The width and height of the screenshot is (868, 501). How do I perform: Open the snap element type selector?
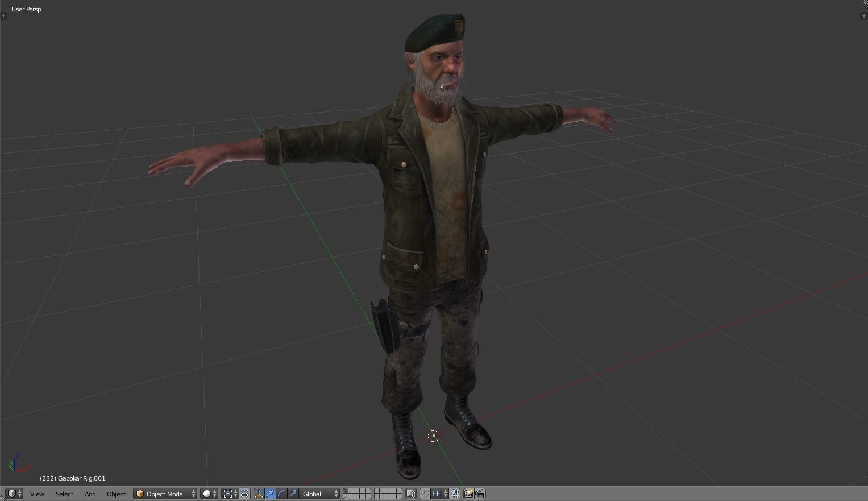[x=440, y=494]
